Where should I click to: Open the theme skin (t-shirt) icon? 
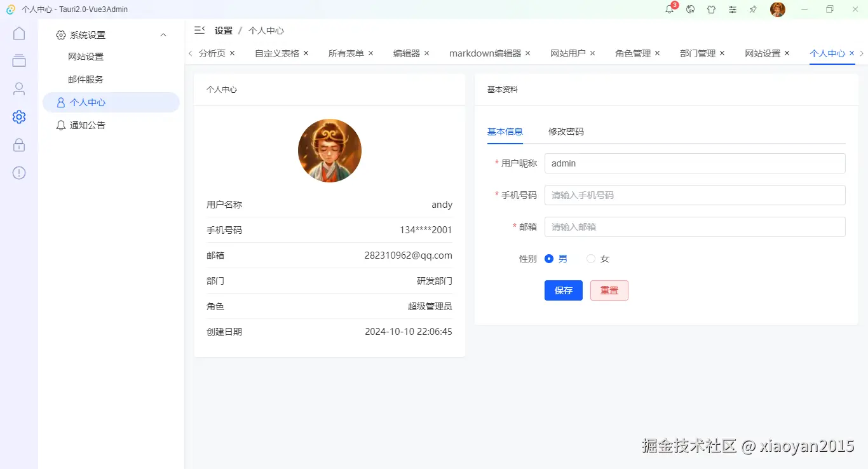(x=711, y=10)
